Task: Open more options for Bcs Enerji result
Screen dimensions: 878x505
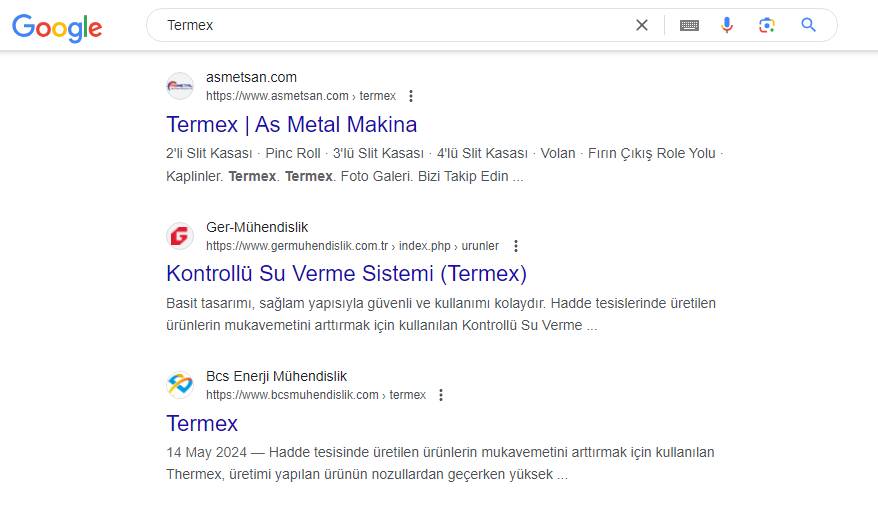Action: (x=441, y=395)
